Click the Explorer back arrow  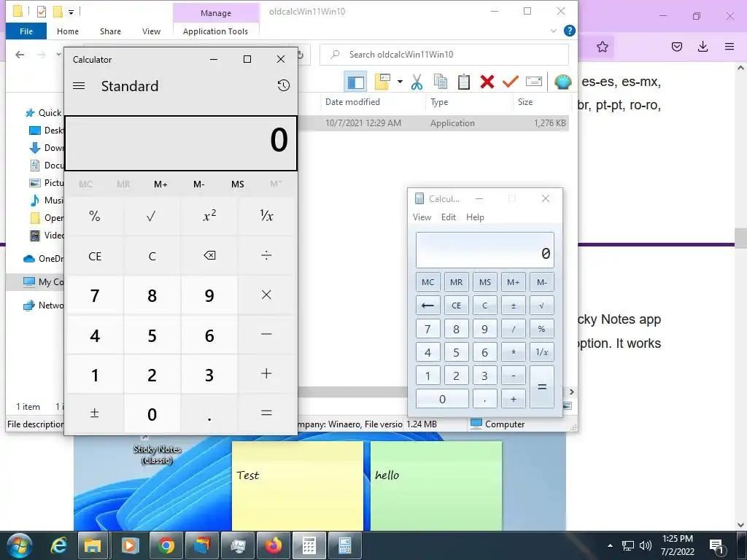(20, 55)
